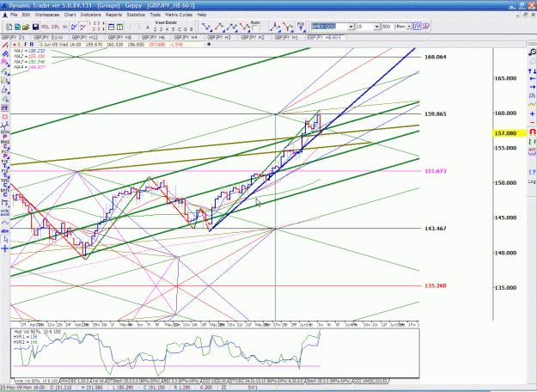Click the purple spiral icon in toolbar
The image size is (537, 392).
click(x=425, y=27)
